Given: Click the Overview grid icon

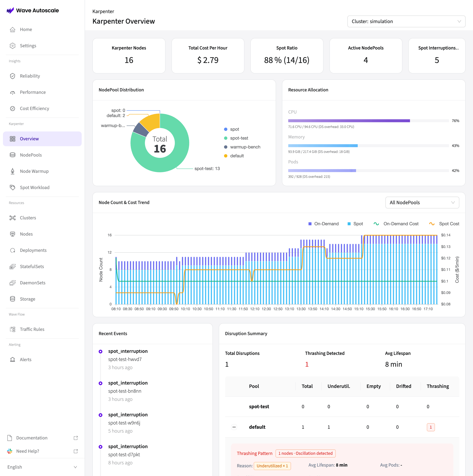Looking at the screenshot, I should pyautogui.click(x=13, y=139).
